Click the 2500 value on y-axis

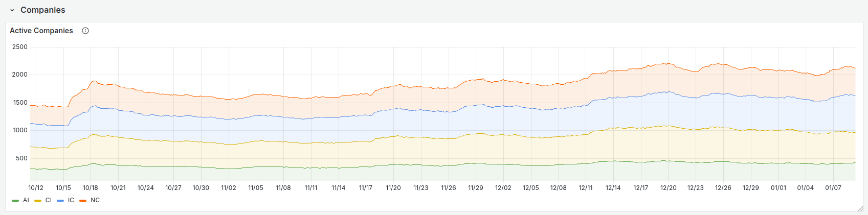click(20, 47)
